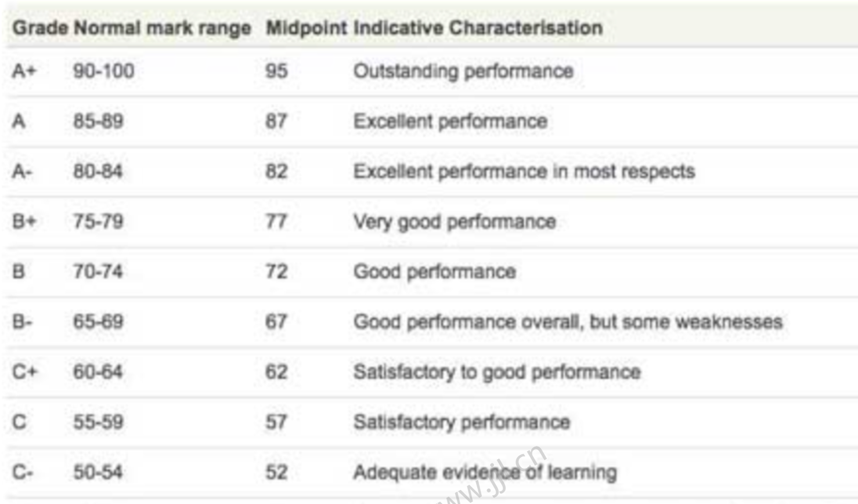Select Excellent performance in most respects
858x504 pixels.
[524, 172]
